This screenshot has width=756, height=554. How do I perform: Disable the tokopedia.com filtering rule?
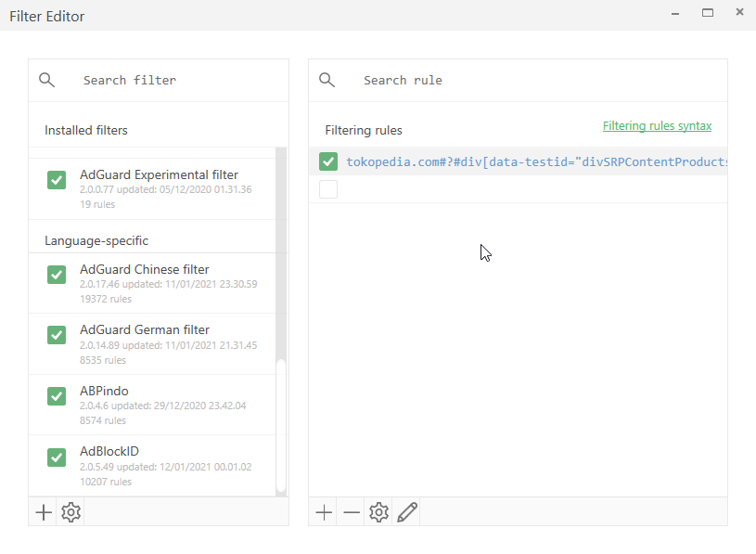327,161
